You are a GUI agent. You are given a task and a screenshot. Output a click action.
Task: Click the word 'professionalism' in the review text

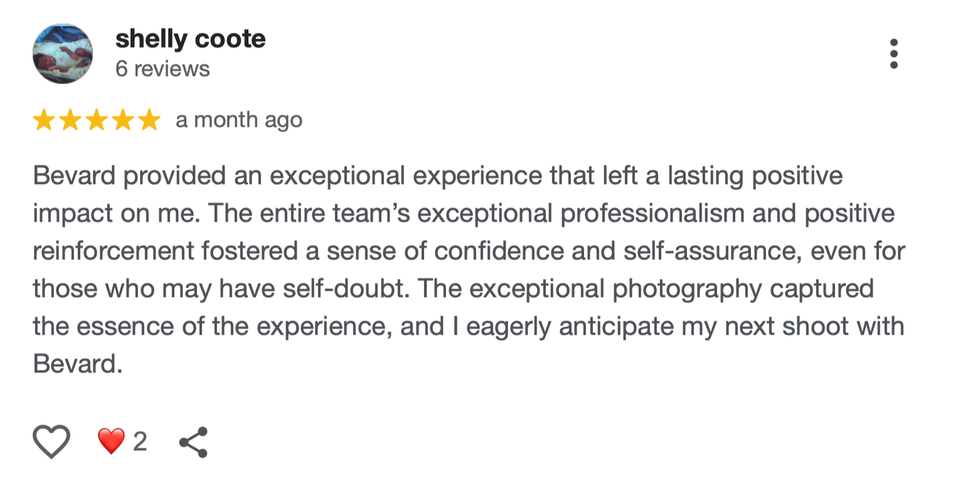(x=652, y=213)
